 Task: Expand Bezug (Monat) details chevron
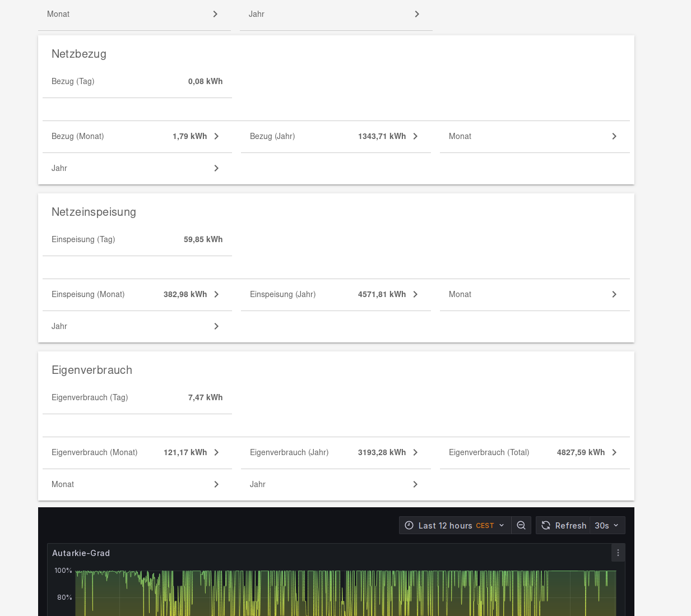(216, 136)
